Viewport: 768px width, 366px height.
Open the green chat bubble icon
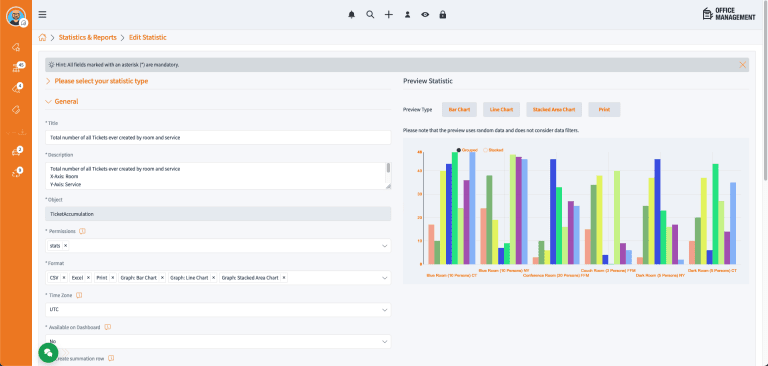tap(48, 353)
